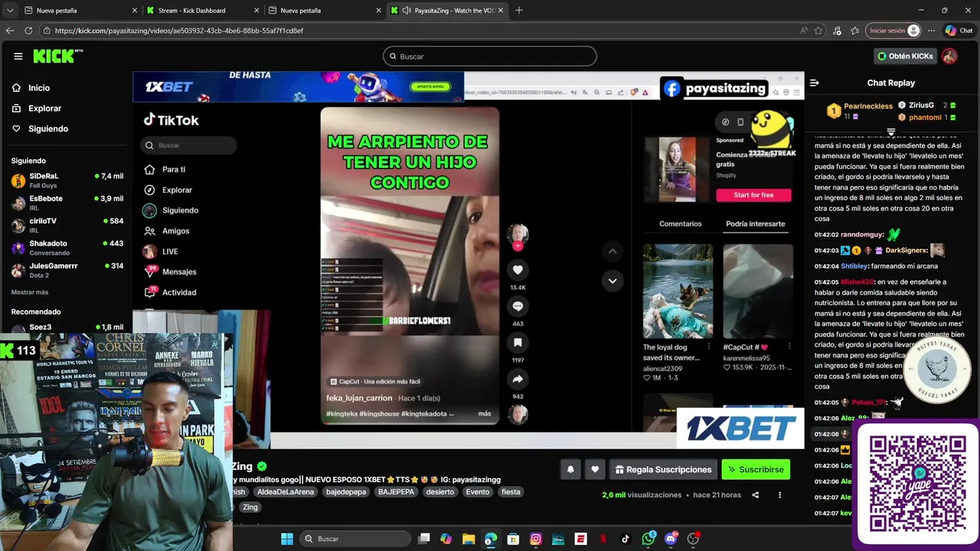
Task: Collapse the Chat Replay panel
Action: (x=815, y=83)
